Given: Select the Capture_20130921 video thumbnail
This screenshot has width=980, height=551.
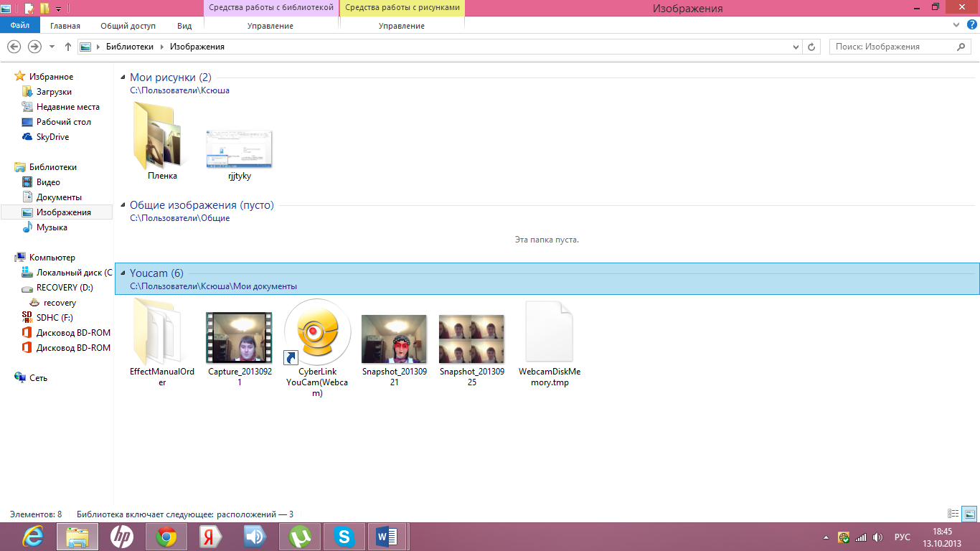Looking at the screenshot, I should point(239,349).
